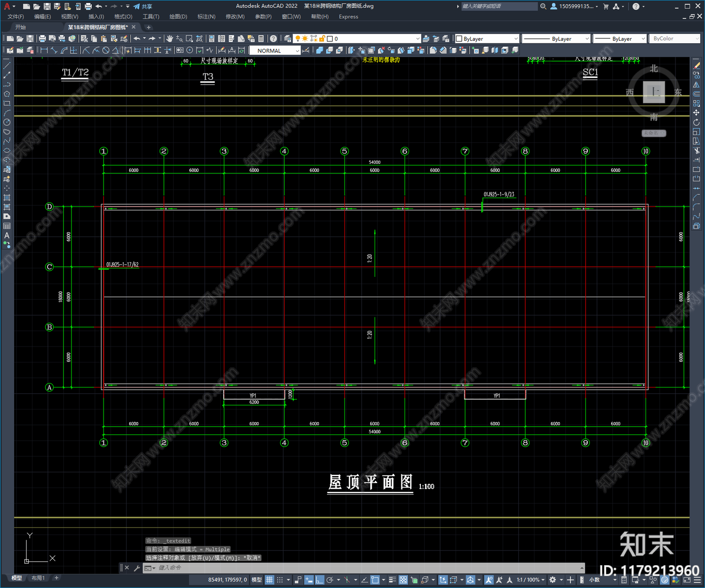
Task: Click the Workspace switching gear icon
Action: coord(553,580)
